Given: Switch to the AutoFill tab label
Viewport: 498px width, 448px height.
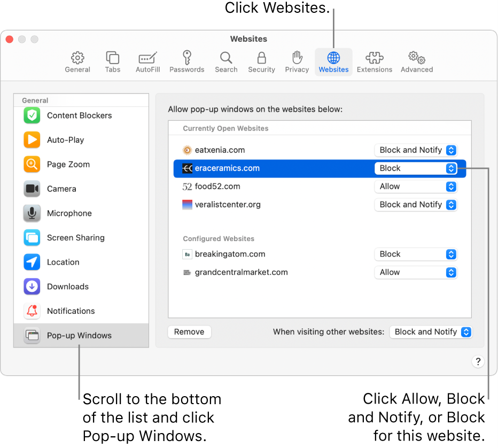Looking at the screenshot, I should [x=147, y=69].
